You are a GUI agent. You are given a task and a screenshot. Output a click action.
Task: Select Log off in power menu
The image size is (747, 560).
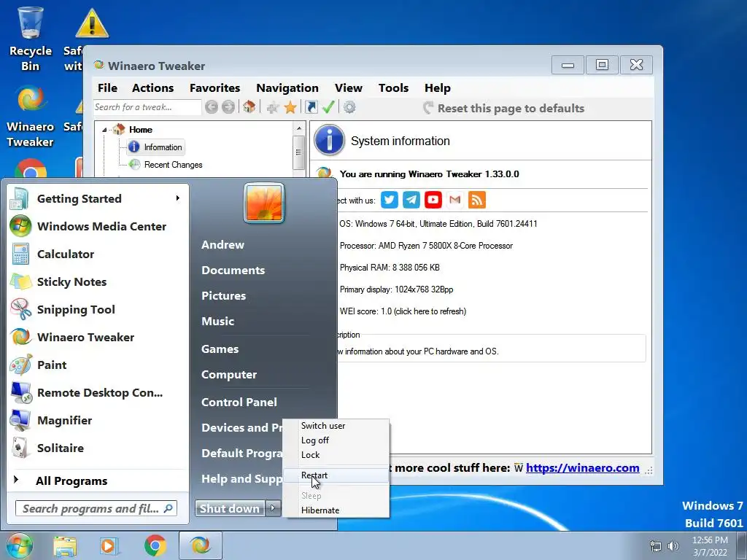coord(336,440)
